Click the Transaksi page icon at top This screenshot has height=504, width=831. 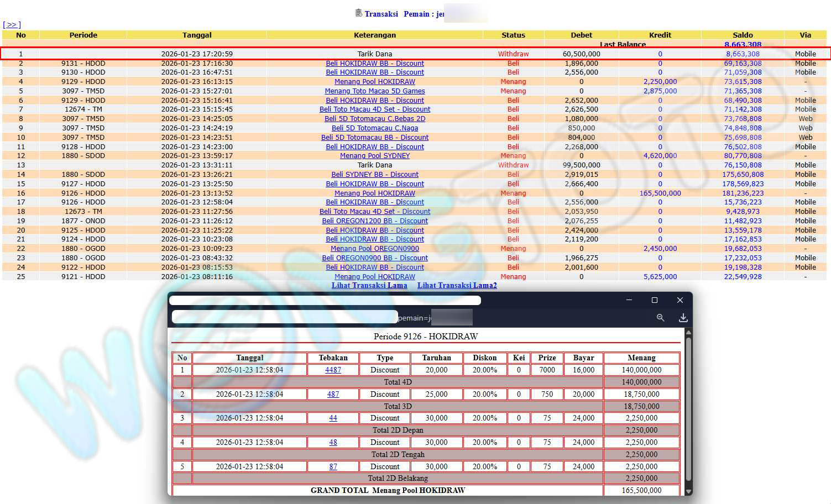358,13
